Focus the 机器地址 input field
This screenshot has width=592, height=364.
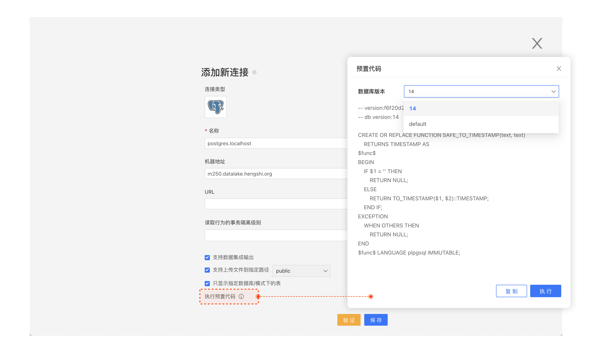tap(276, 174)
